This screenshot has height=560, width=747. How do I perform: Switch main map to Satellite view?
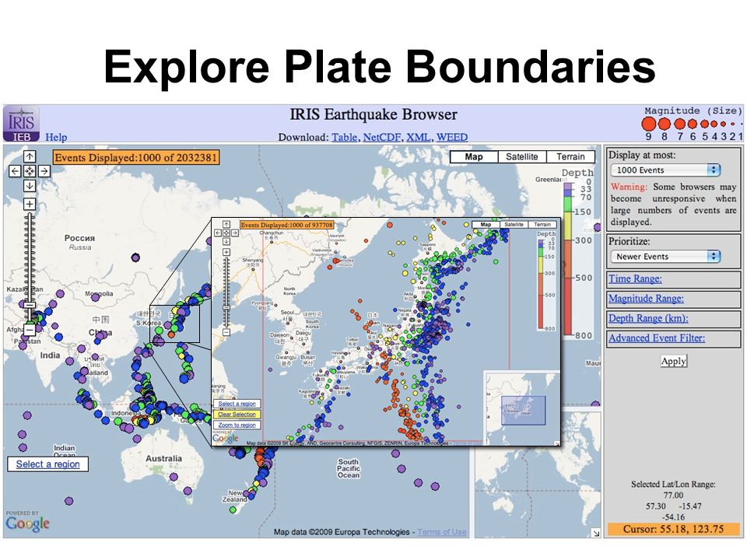coord(521,156)
